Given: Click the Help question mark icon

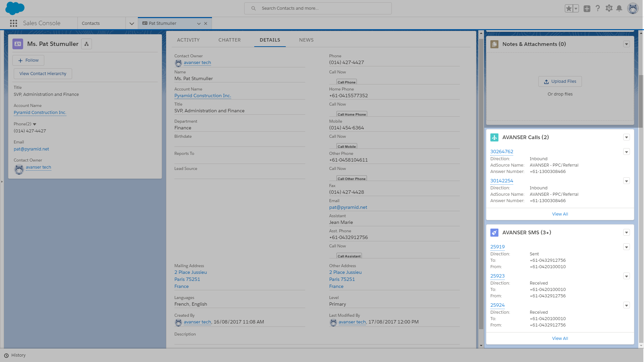Looking at the screenshot, I should pyautogui.click(x=598, y=8).
